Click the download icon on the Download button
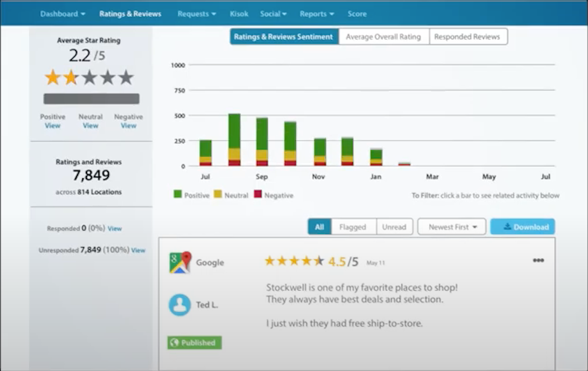588x371 pixels. [507, 226]
